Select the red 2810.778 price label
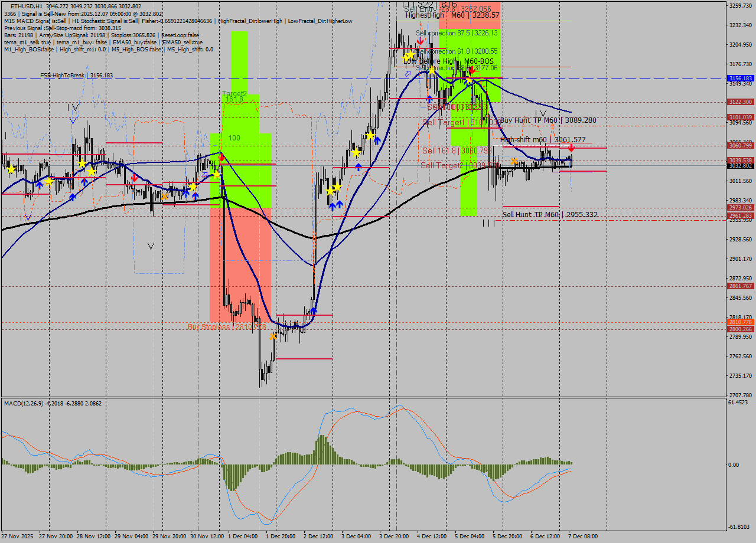This screenshot has width=756, height=543. coord(741,323)
